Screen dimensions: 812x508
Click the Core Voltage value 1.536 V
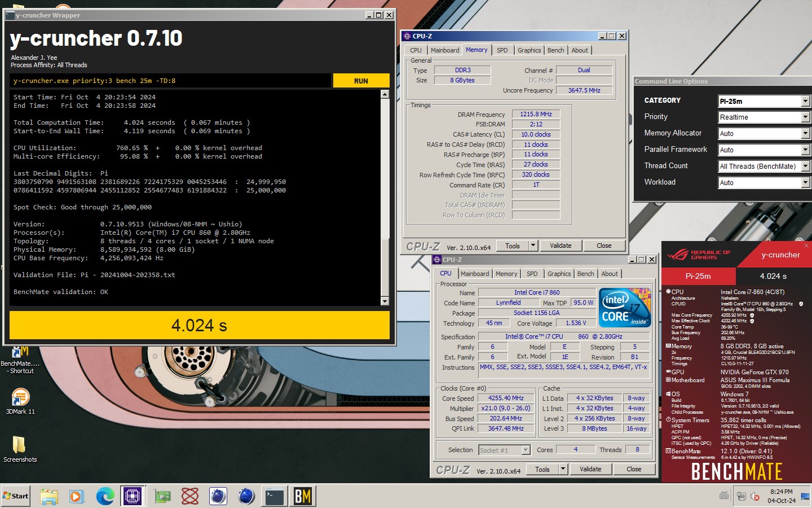tap(576, 323)
